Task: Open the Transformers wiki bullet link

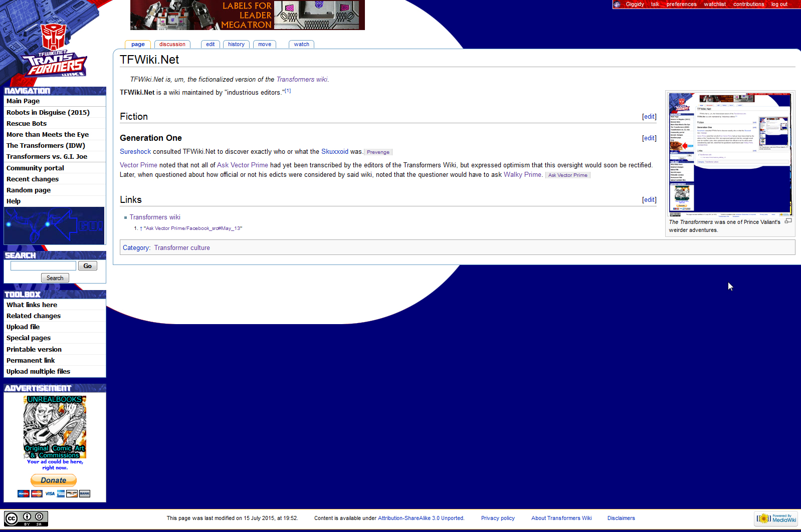Action: (155, 217)
